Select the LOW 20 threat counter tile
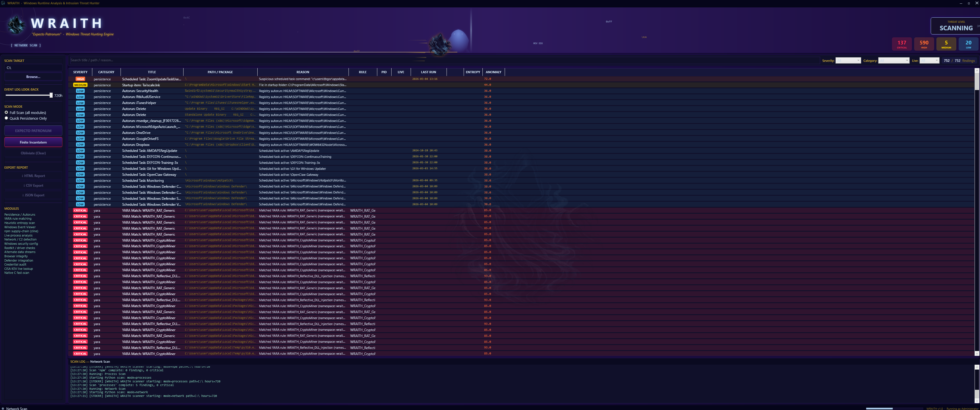Image resolution: width=980 pixels, height=410 pixels. 968,43
